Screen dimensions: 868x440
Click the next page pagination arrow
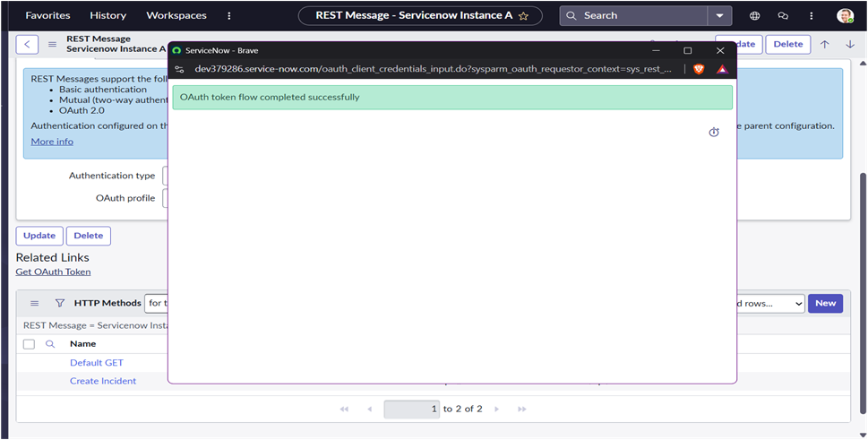click(496, 409)
